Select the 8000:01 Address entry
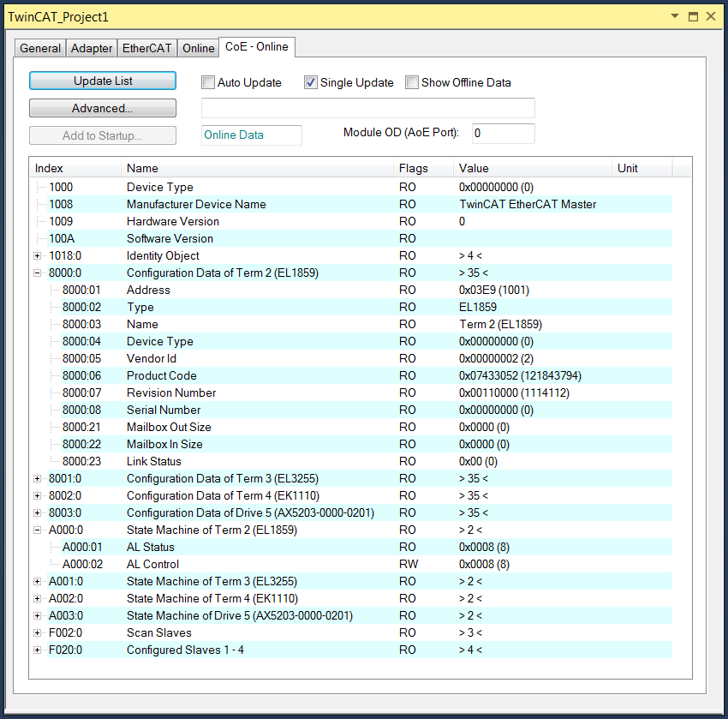The height and width of the screenshot is (719, 728). pyautogui.click(x=367, y=291)
